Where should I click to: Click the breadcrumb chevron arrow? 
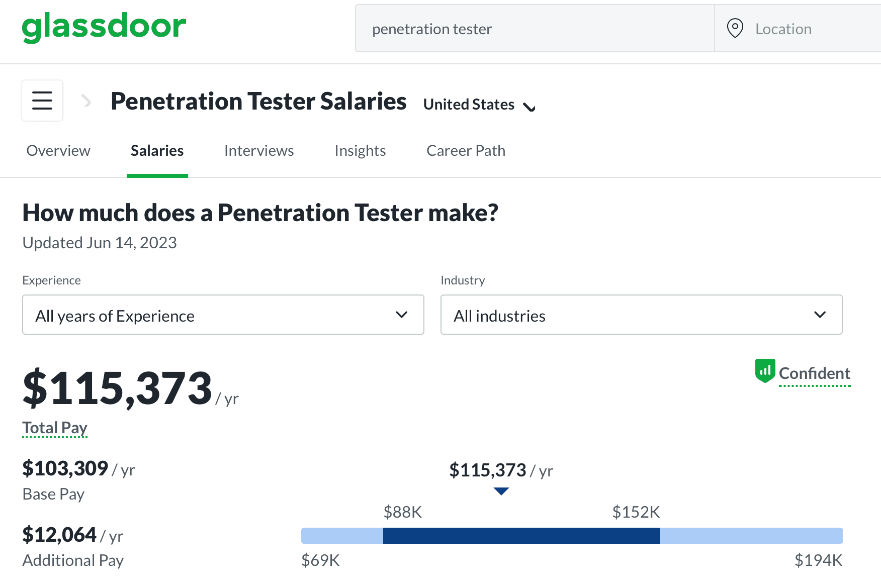(x=86, y=101)
